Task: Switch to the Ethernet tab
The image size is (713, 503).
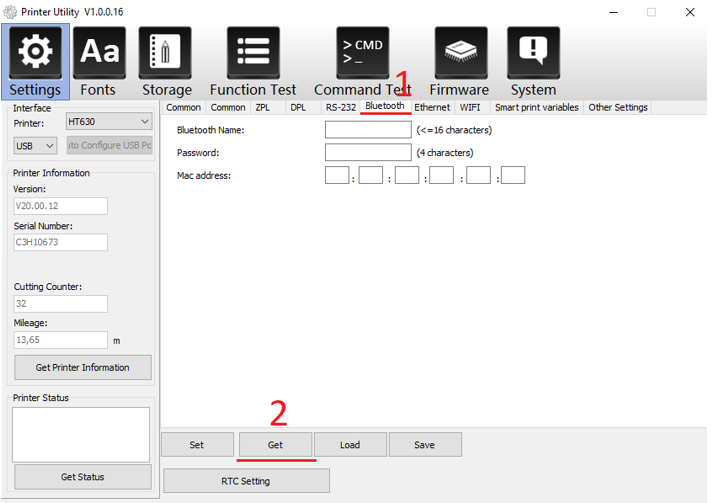Action: 432,107
